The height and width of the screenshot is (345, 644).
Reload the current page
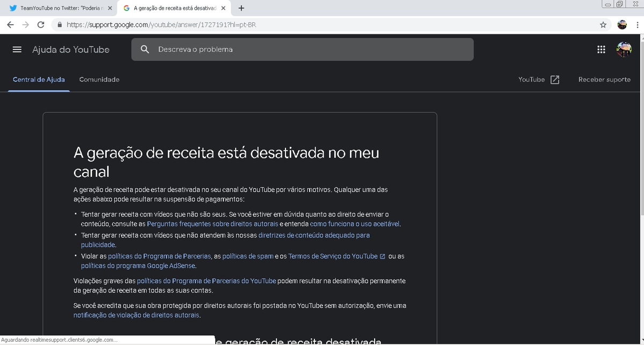pyautogui.click(x=41, y=25)
